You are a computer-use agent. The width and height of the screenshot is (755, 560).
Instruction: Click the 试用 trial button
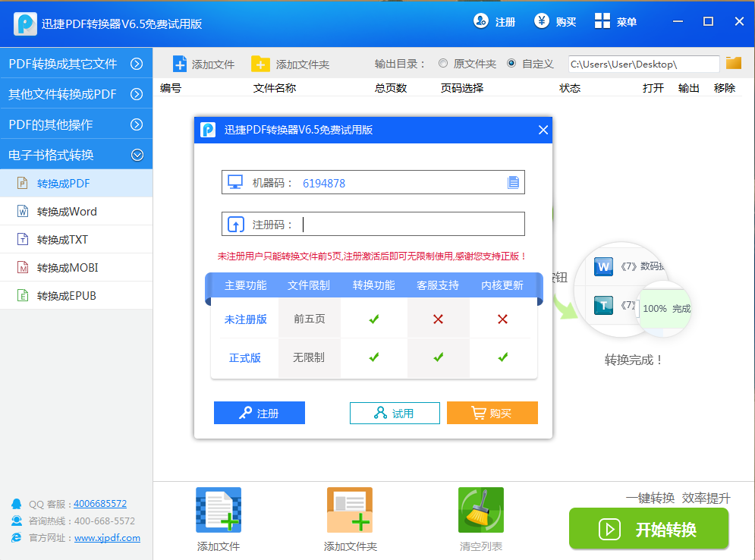(395, 413)
